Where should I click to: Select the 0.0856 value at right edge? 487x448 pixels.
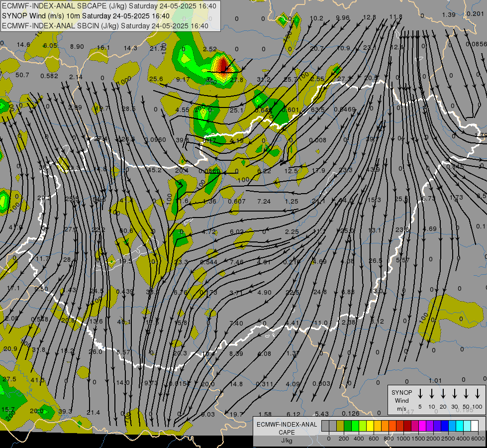tap(477, 44)
